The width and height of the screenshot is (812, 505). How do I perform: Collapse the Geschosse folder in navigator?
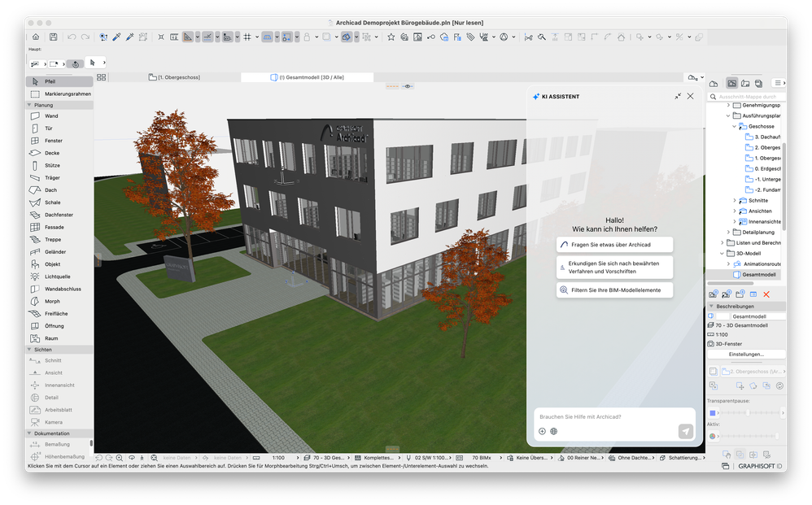[x=735, y=126]
